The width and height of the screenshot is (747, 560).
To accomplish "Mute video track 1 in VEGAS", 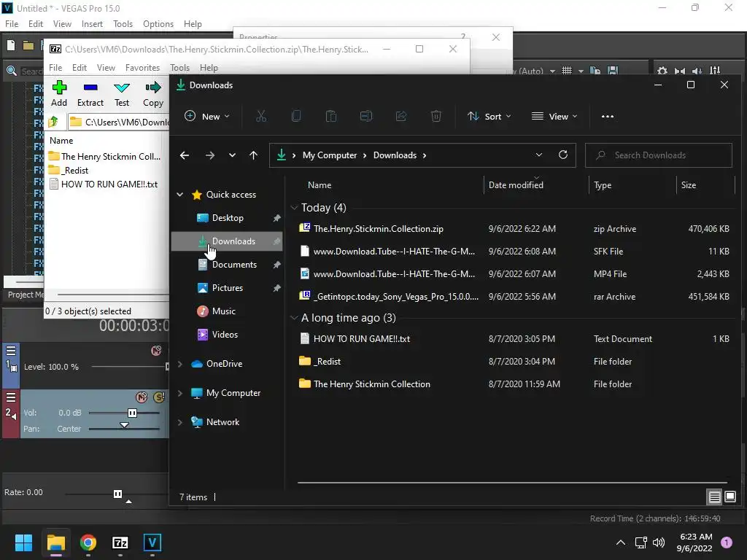I will (x=156, y=351).
